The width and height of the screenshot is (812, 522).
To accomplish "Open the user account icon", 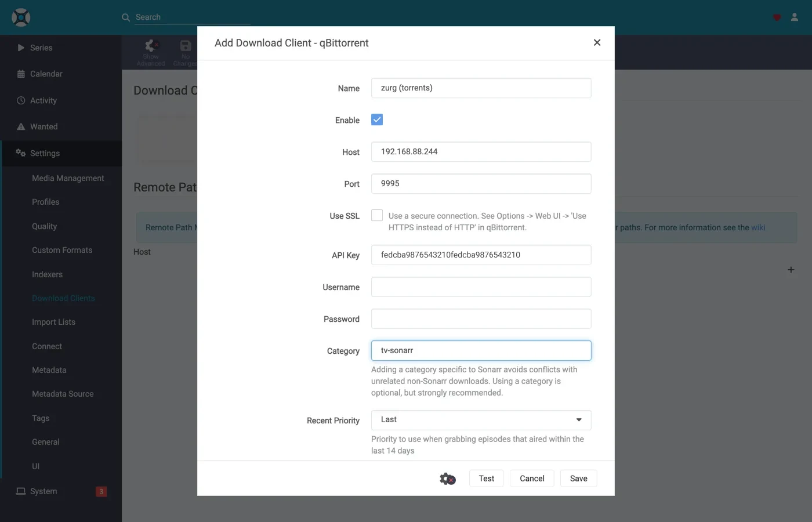I will tap(795, 17).
